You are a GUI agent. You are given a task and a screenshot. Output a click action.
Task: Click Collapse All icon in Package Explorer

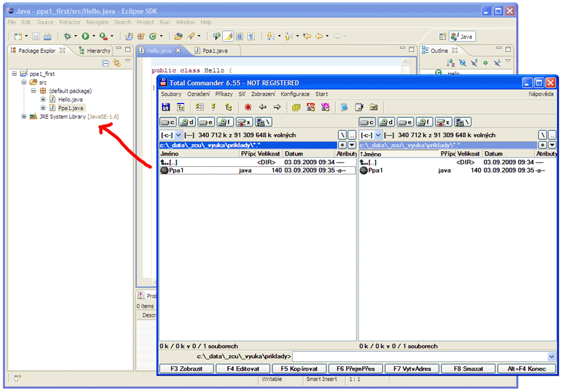(105, 63)
